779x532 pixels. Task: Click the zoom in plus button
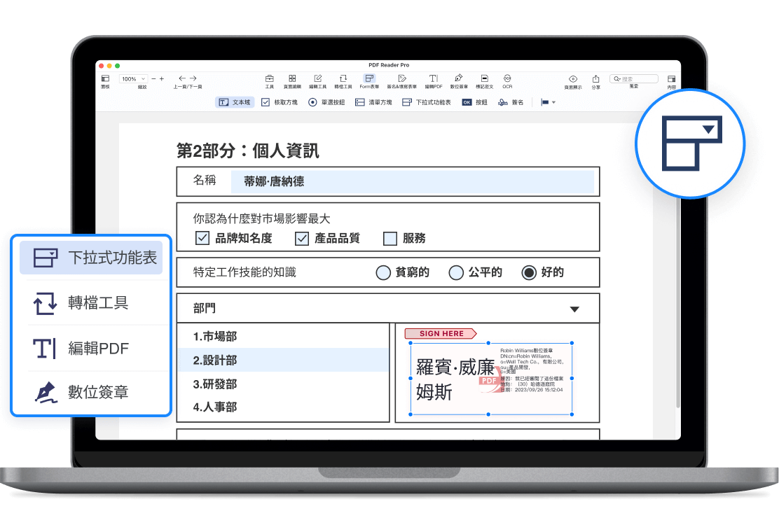(162, 79)
